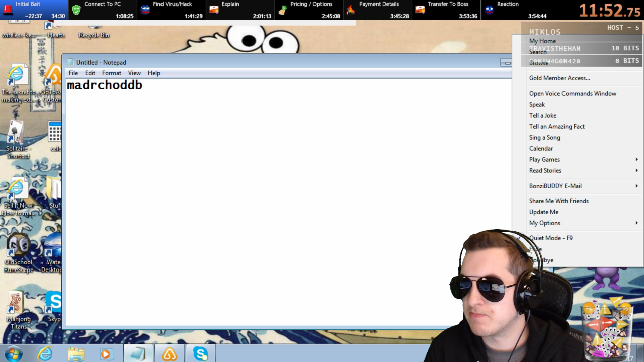Image resolution: width=644 pixels, height=362 pixels.
Task: Expand the Play Games submenu arrow
Action: [636, 159]
